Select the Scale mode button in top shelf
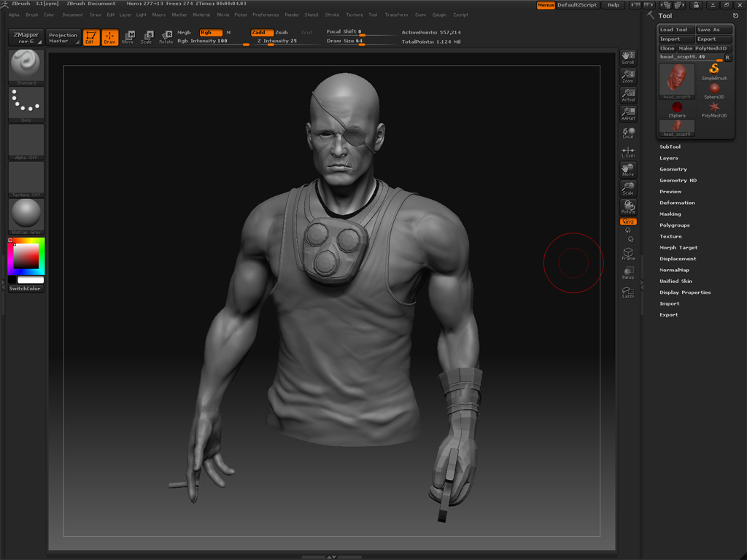 coord(147,37)
